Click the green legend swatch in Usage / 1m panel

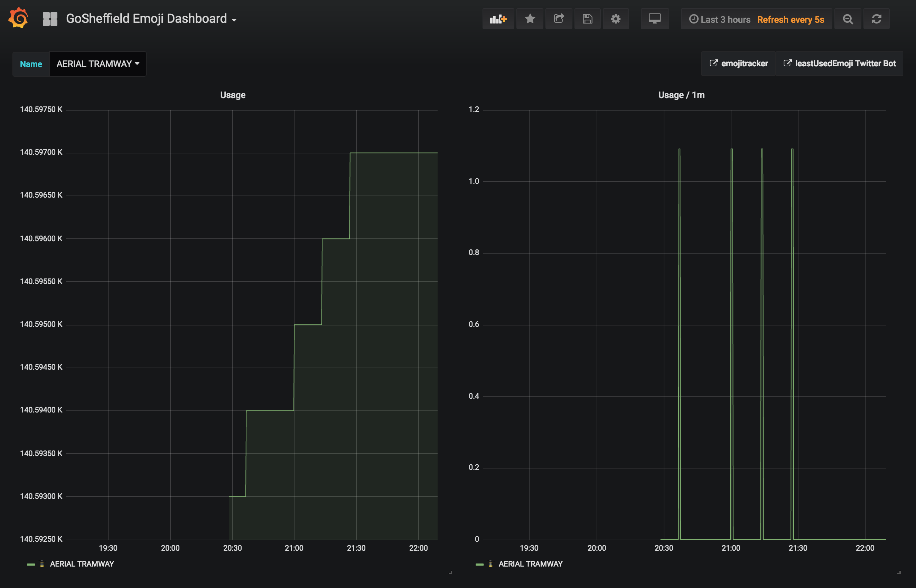tap(479, 564)
